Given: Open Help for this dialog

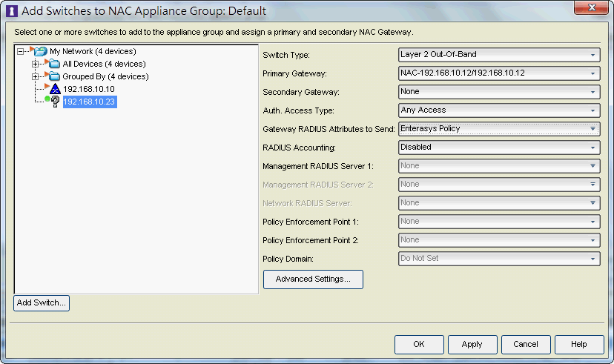Looking at the screenshot, I should (579, 345).
